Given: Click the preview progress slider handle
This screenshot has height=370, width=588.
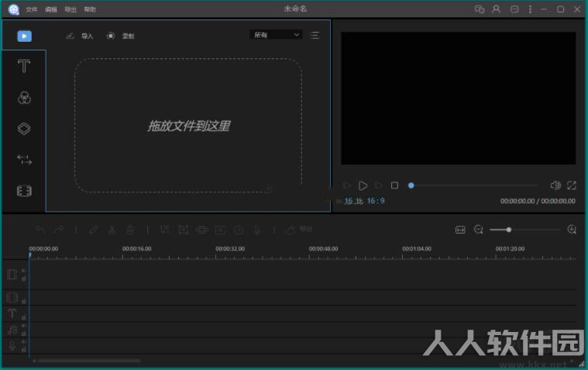Looking at the screenshot, I should tap(411, 185).
